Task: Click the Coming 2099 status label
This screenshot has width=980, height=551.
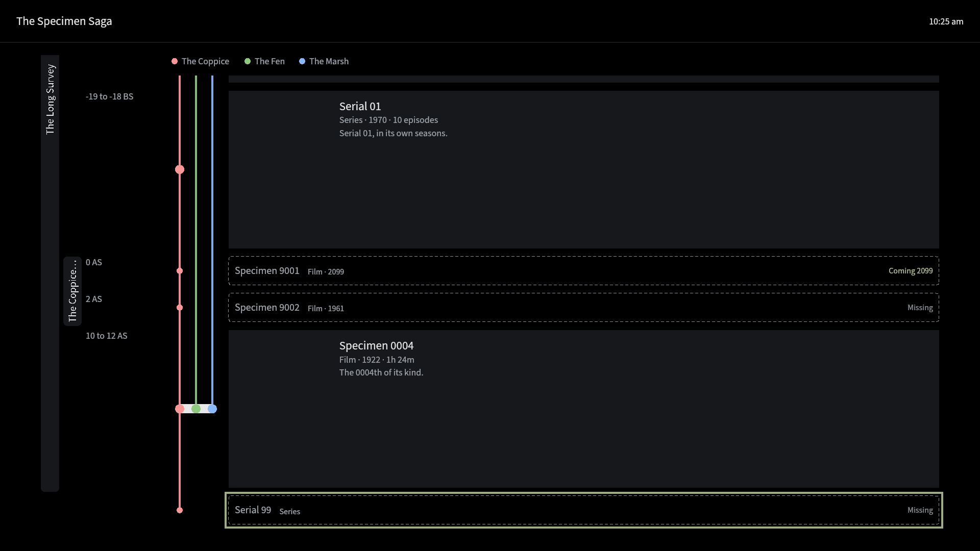Action: [911, 271]
